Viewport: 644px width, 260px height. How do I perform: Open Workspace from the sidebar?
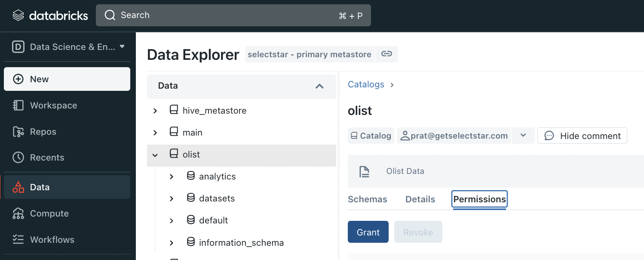(x=53, y=105)
